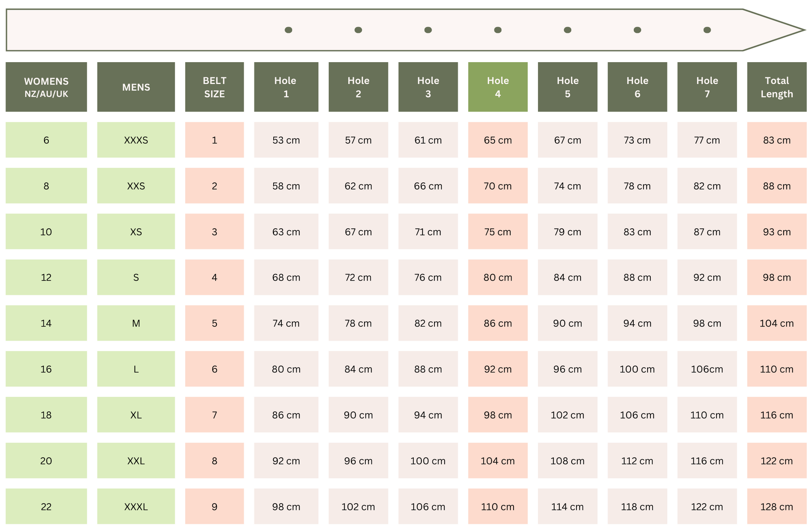812x532 pixels.
Task: Click the first belt hole dot
Action: click(288, 30)
